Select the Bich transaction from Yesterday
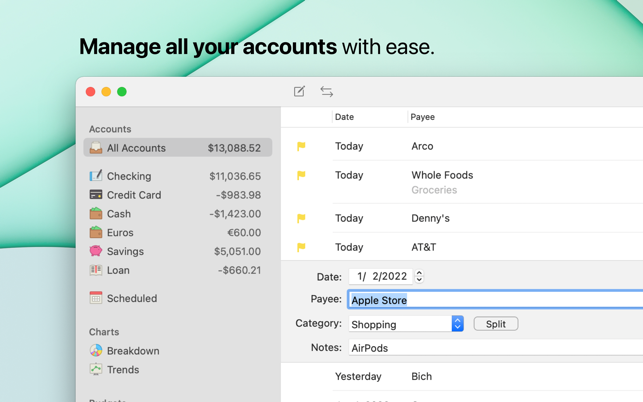Screen dimensions: 643x402 point(422,376)
